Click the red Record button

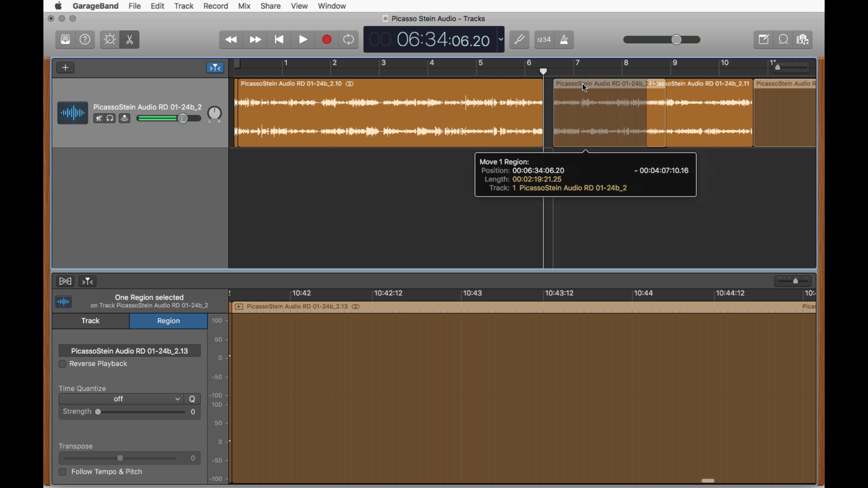[x=327, y=40]
